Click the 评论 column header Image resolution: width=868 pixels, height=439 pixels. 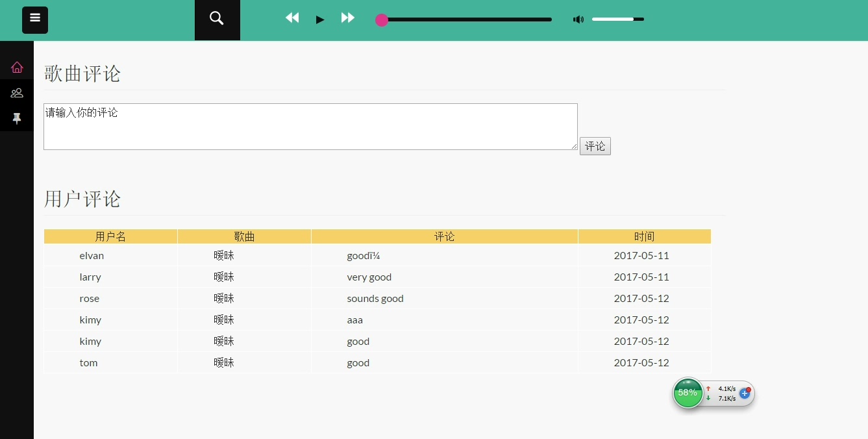[x=445, y=237]
